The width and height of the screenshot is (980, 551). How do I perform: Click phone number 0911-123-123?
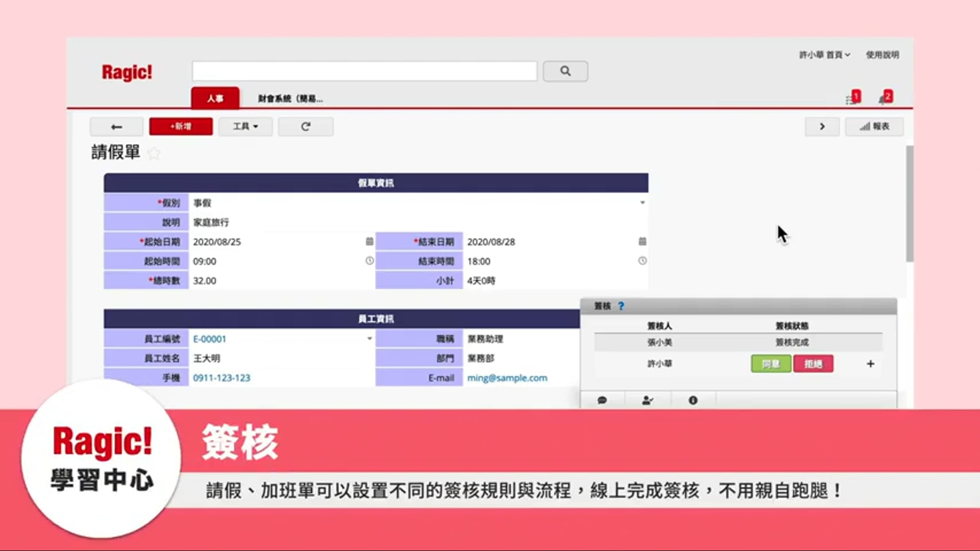[222, 378]
